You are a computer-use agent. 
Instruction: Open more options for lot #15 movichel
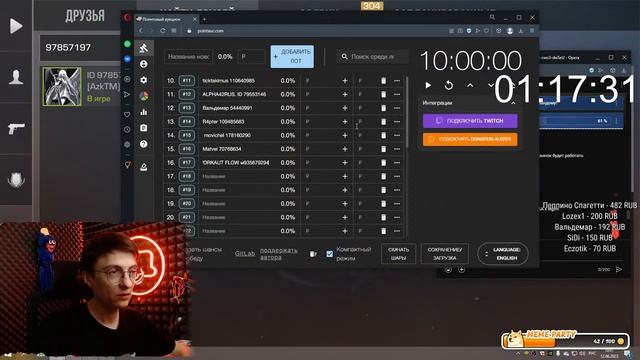click(x=397, y=135)
